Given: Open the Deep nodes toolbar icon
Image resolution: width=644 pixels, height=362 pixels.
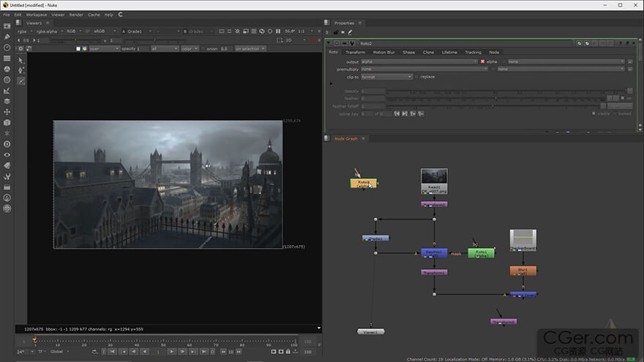Looking at the screenshot, I should click(x=7, y=144).
